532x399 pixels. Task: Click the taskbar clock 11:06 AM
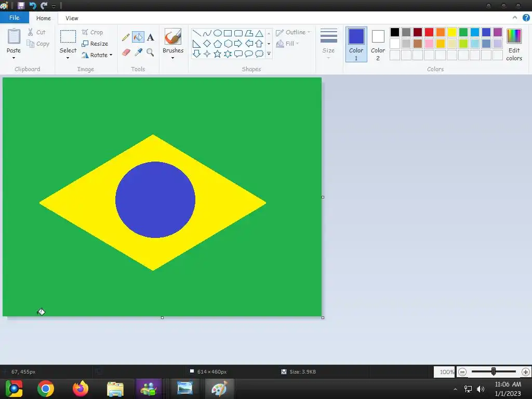point(508,384)
